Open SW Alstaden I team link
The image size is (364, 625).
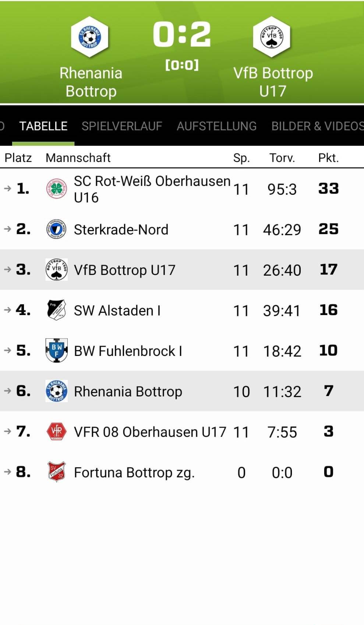tap(117, 311)
